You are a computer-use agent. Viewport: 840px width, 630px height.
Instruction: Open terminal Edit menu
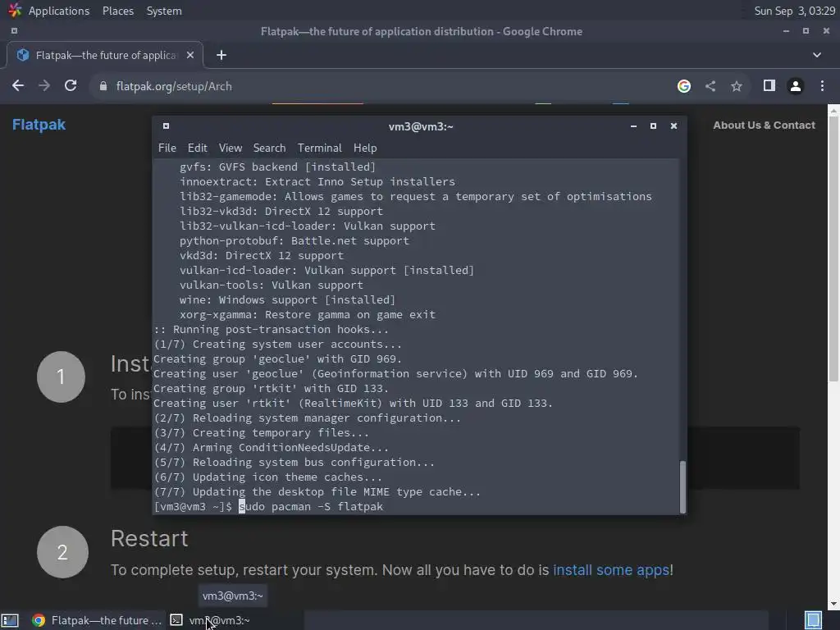tap(197, 148)
